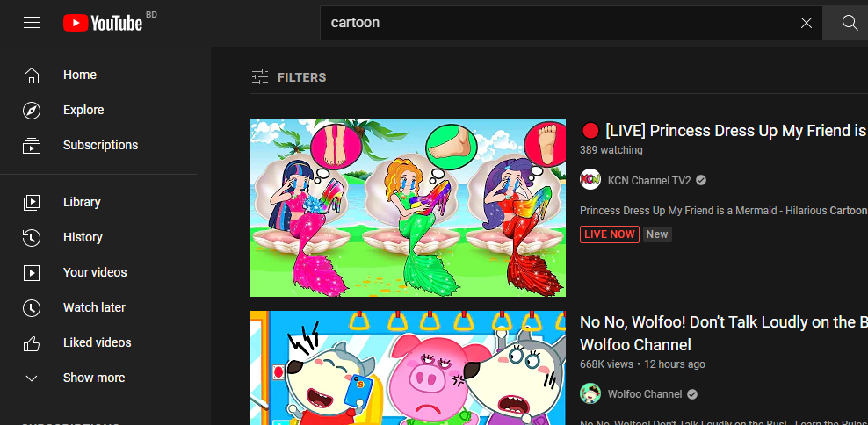The height and width of the screenshot is (425, 868).
Task: Click the 389 watching text
Action: point(611,150)
